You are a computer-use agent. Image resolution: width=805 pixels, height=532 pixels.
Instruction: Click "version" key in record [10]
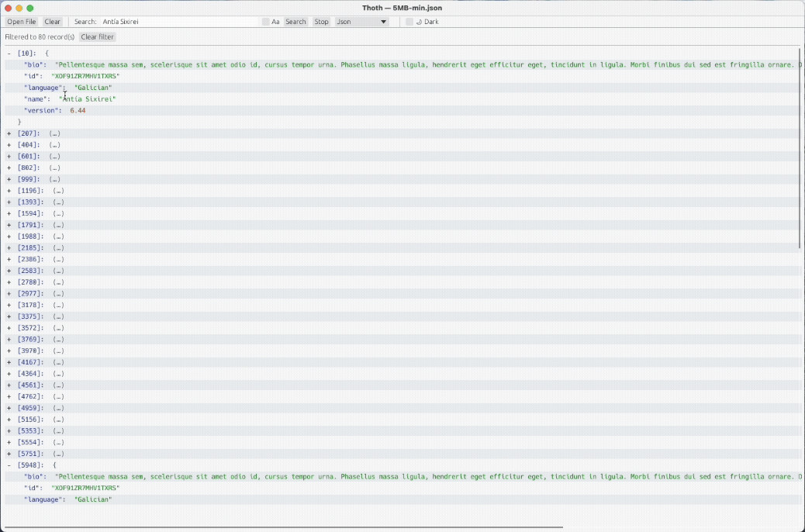(43, 110)
